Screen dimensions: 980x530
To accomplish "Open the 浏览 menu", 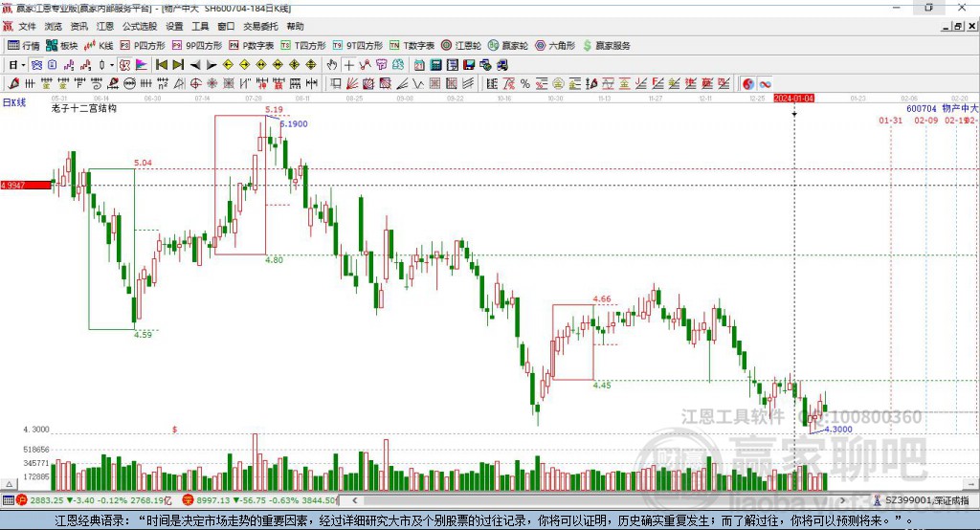I will [54, 26].
